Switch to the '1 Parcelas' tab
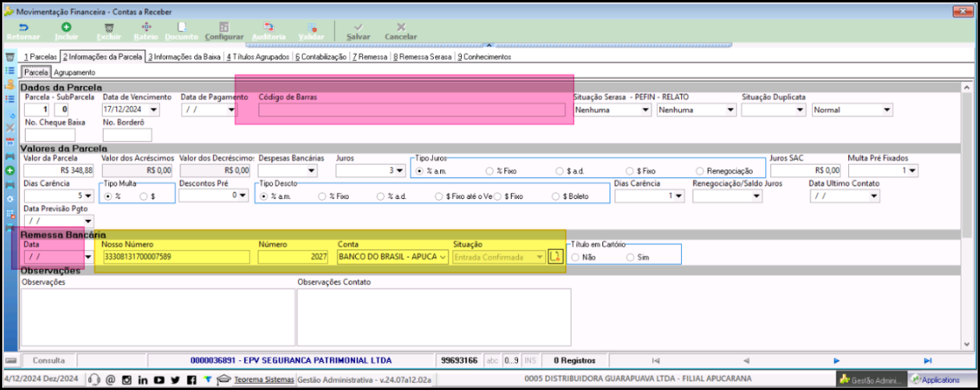This screenshot has width=980, height=390. pos(39,57)
